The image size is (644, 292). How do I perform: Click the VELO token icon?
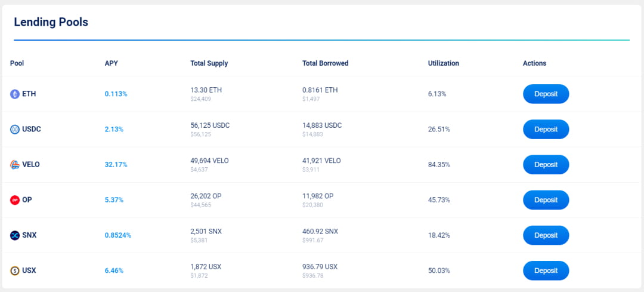click(x=15, y=164)
